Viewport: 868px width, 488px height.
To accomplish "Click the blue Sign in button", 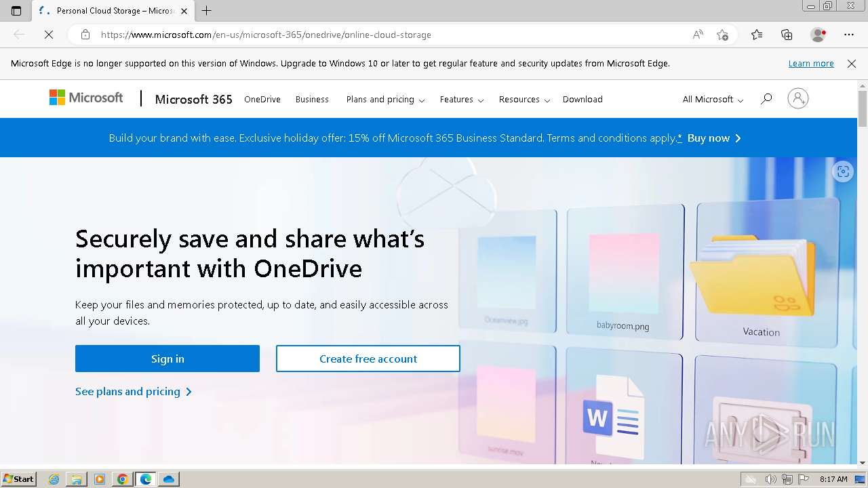I will tap(167, 359).
